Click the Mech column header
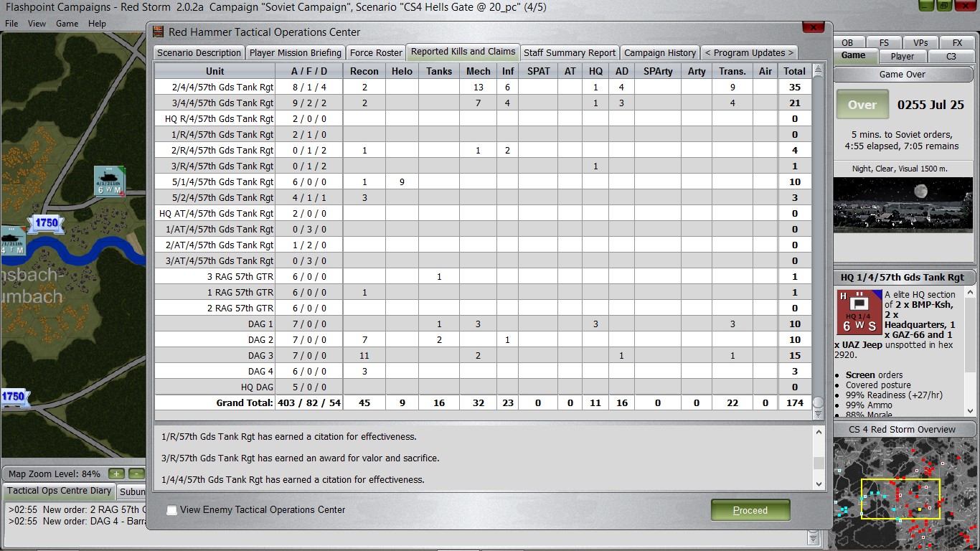Image resolution: width=980 pixels, height=551 pixels. pyautogui.click(x=479, y=71)
